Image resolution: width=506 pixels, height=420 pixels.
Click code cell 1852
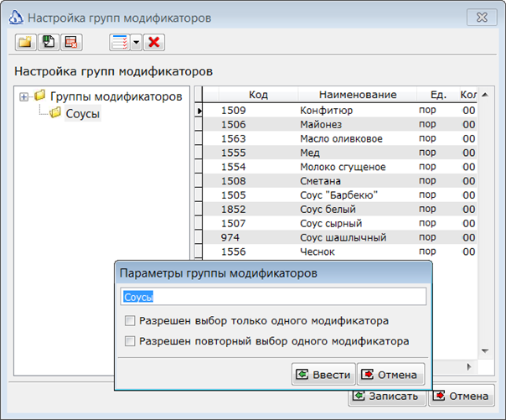coord(234,210)
